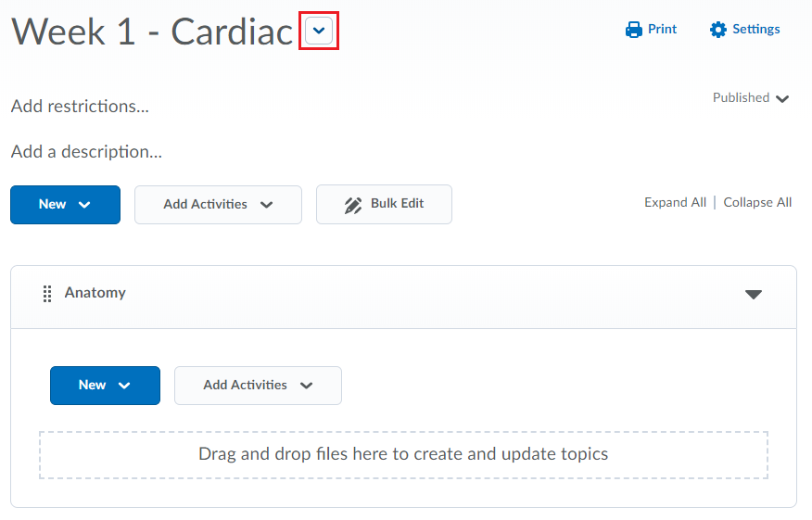
Task: Click the printer icon
Action: (x=633, y=30)
